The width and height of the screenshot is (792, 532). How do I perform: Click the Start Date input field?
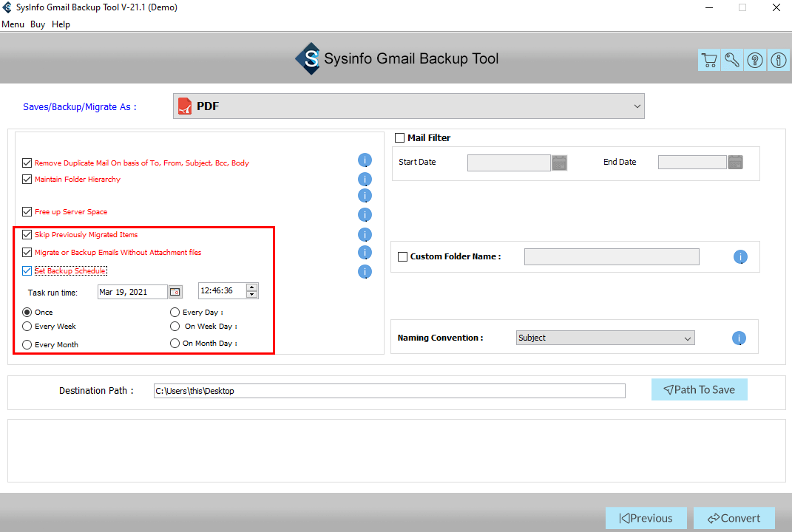[509, 163]
